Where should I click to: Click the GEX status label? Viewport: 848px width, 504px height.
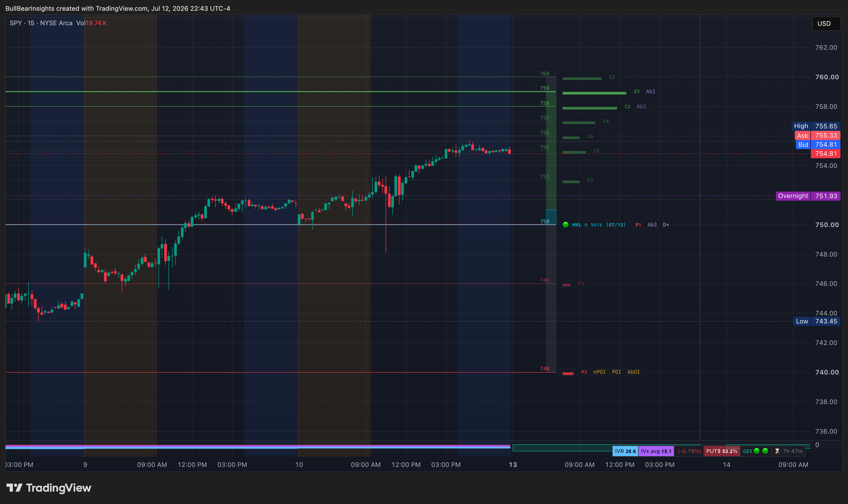tap(747, 451)
